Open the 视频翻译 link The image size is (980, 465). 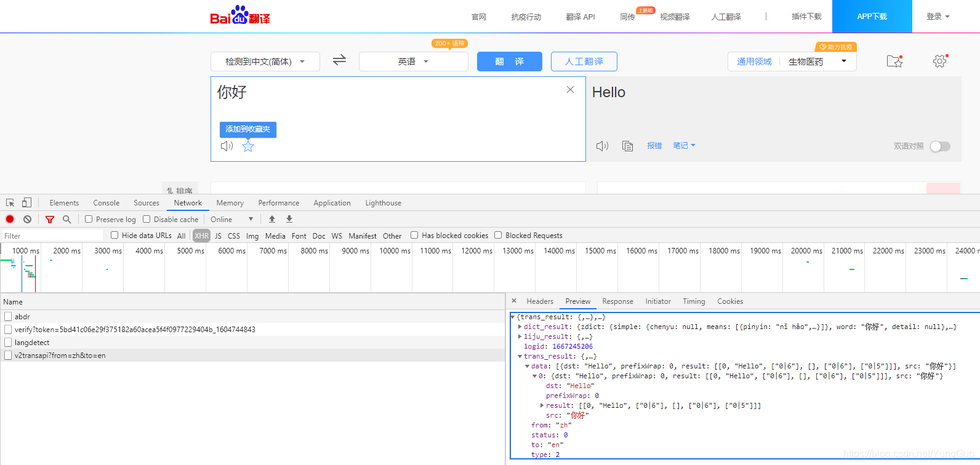(x=675, y=17)
